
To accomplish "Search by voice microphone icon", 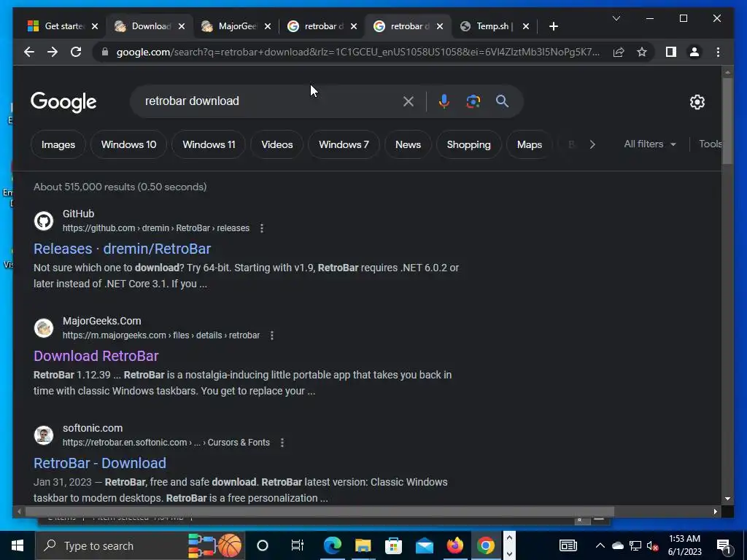I will pos(444,101).
